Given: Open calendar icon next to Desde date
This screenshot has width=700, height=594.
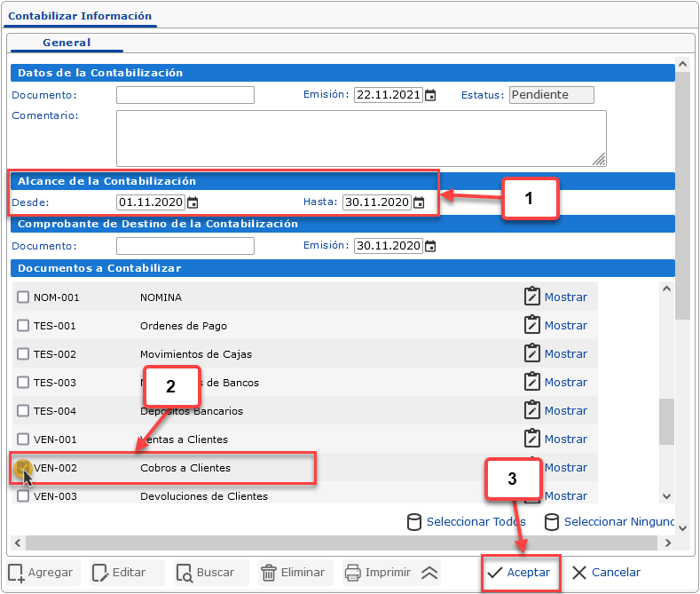Looking at the screenshot, I should [x=193, y=202].
